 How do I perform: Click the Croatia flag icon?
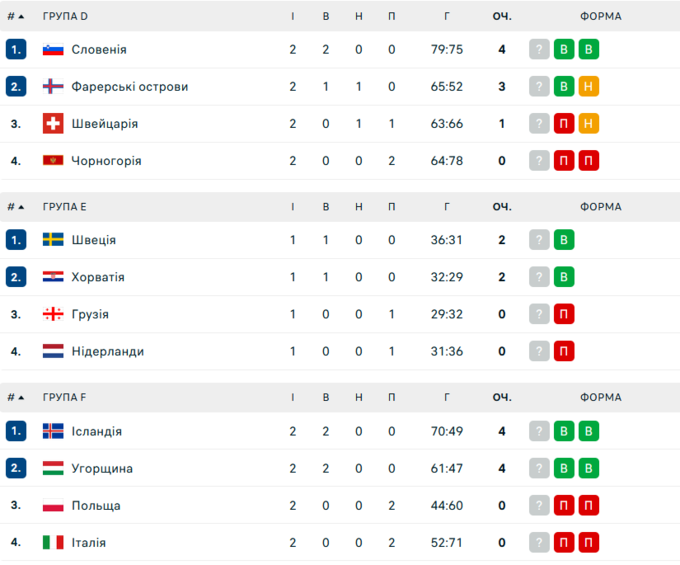tap(53, 277)
